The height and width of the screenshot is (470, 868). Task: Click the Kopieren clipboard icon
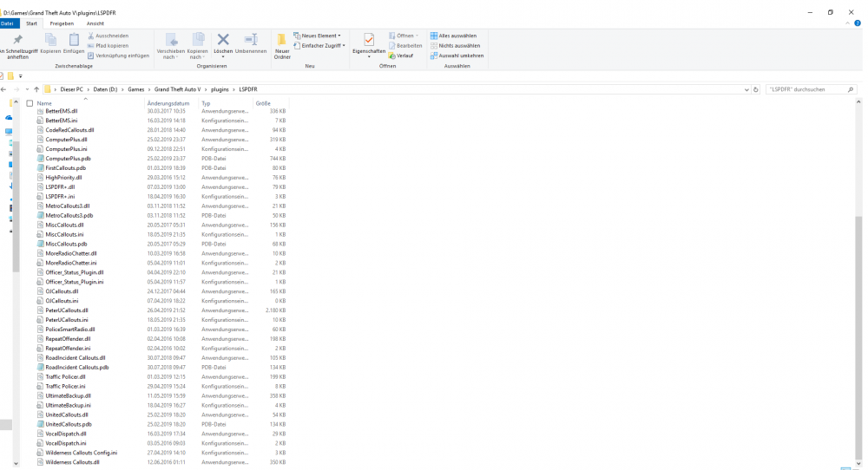pos(50,43)
